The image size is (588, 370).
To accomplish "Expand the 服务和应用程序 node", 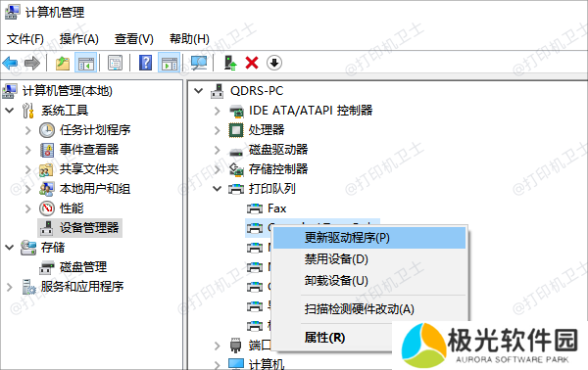I will point(10,287).
